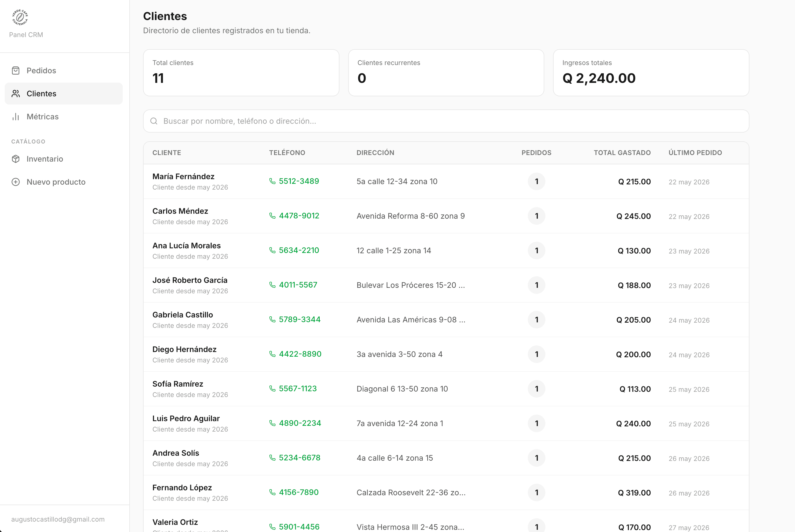Click phone icon next to 4011-5567
The width and height of the screenshot is (795, 532).
272,285
